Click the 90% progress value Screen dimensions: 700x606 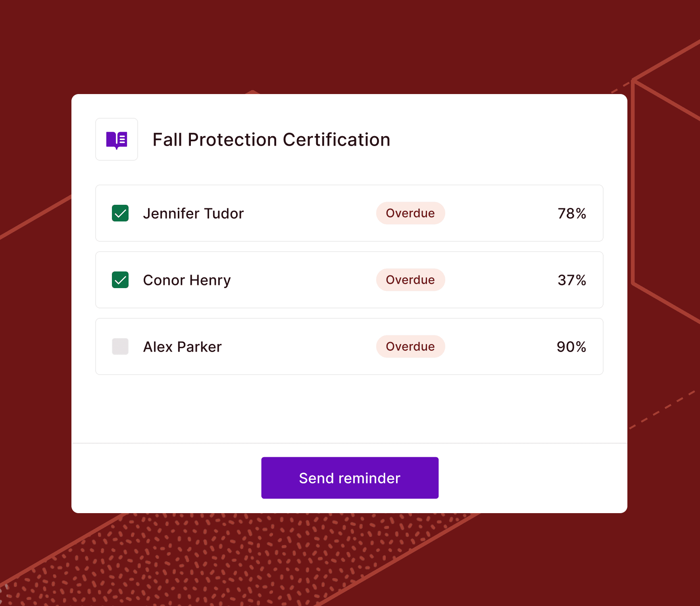click(571, 347)
